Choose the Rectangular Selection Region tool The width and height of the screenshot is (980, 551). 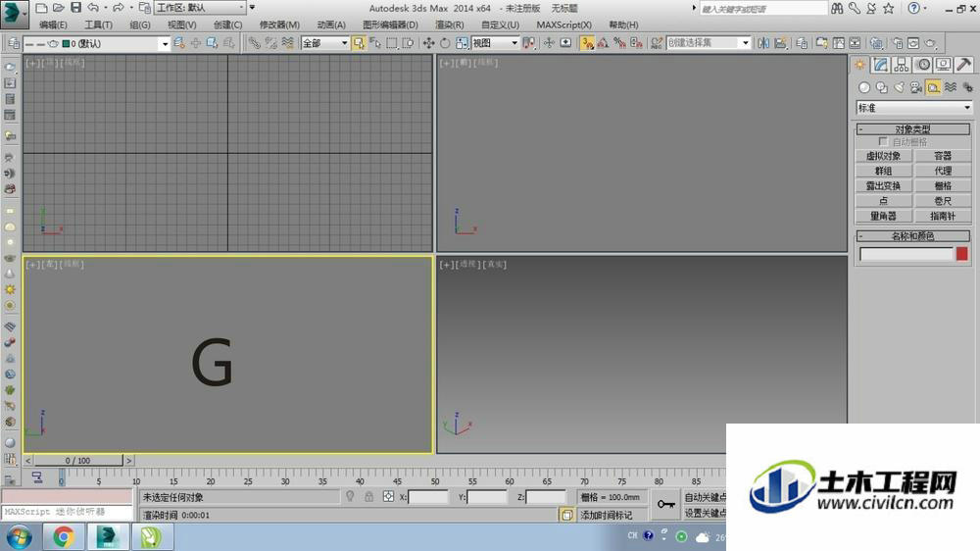(x=392, y=43)
